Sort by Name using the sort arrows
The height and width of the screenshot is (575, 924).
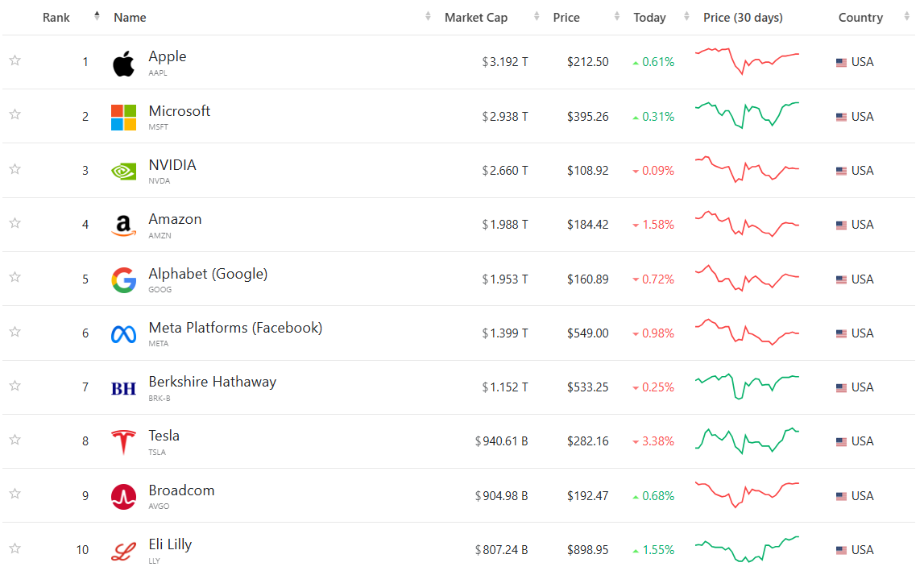428,16
